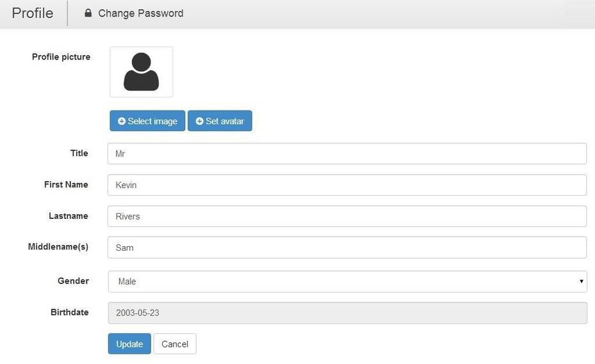This screenshot has width=595, height=364.
Task: Switch to the Profile tab
Action: tap(33, 13)
